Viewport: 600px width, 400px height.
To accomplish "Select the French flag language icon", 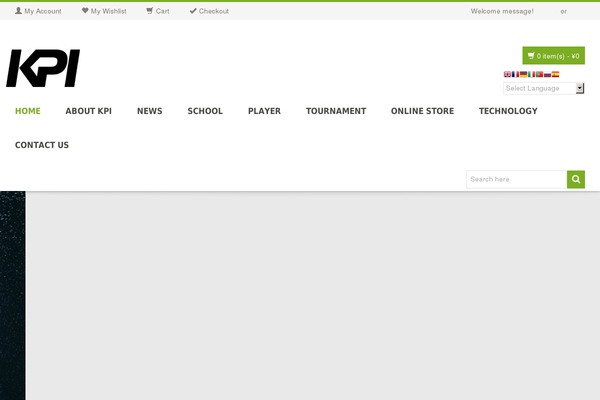I will click(x=515, y=74).
